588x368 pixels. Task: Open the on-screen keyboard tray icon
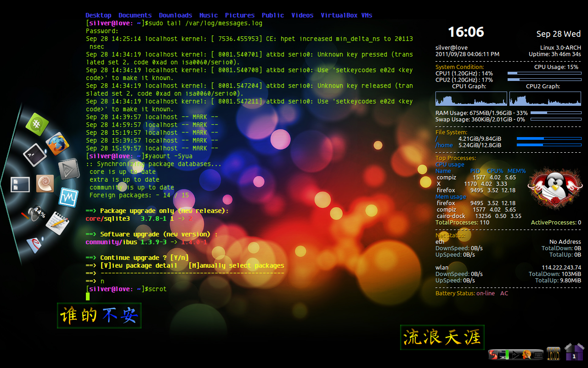coord(538,355)
